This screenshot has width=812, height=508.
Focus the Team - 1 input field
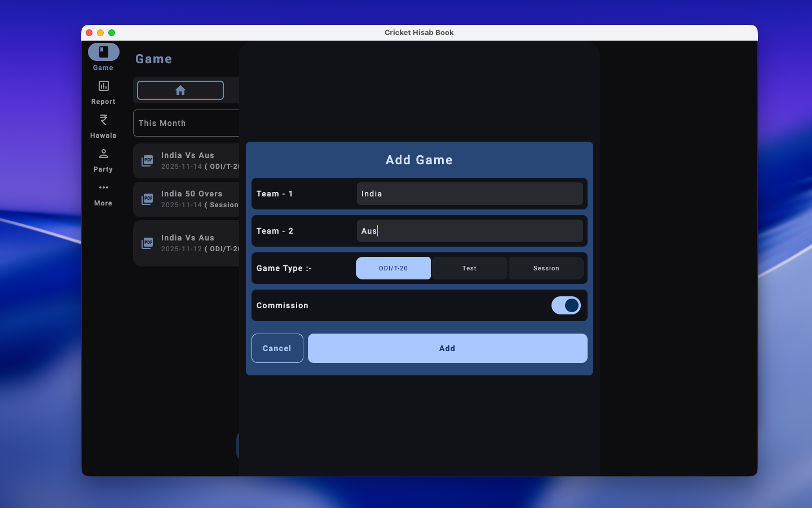click(x=470, y=194)
